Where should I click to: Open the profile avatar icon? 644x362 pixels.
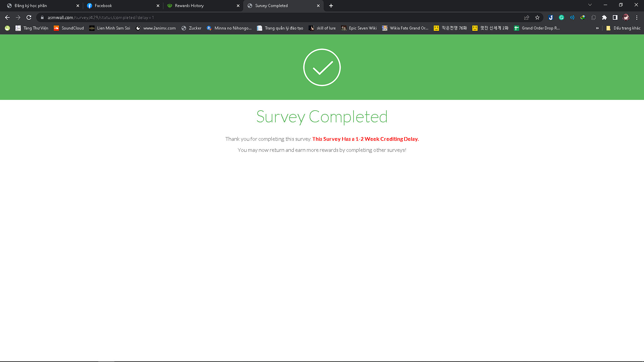626,17
